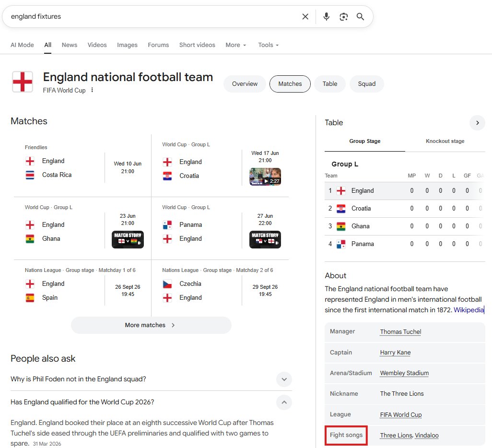Select the Matches chip
The height and width of the screenshot is (448, 492).
(x=290, y=84)
